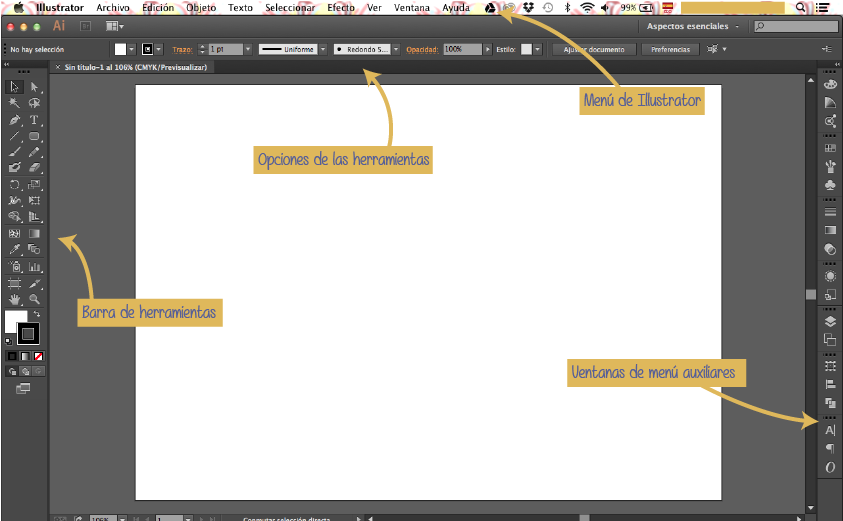Open stroke color dropdown arrow
The height and width of the screenshot is (521, 843).
[159, 49]
